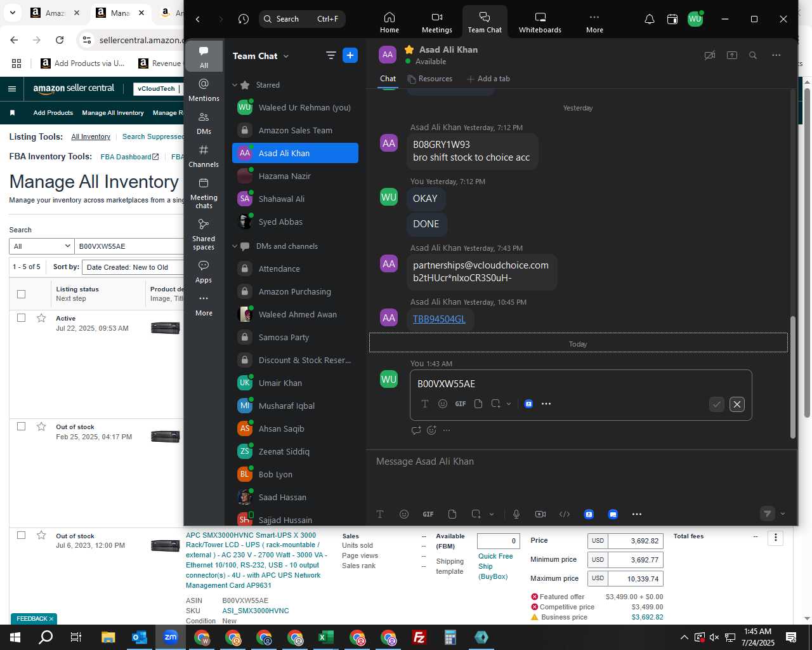Click blue new chat plus button
This screenshot has height=650, width=812.
pyautogui.click(x=350, y=55)
